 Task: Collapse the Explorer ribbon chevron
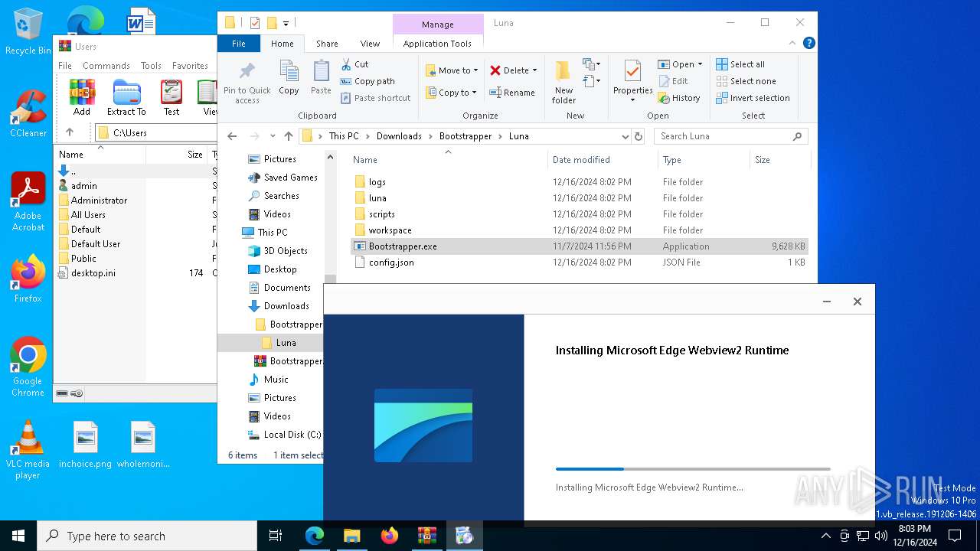click(x=793, y=44)
